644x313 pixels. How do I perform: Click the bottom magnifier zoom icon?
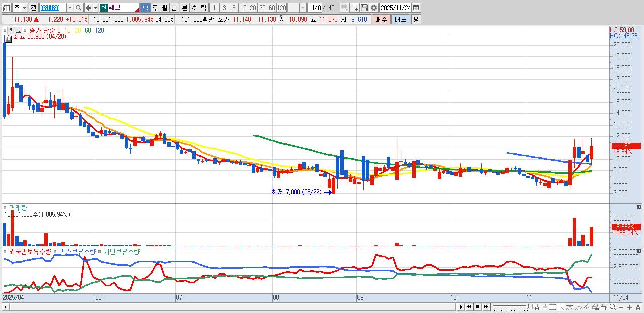tap(613, 307)
